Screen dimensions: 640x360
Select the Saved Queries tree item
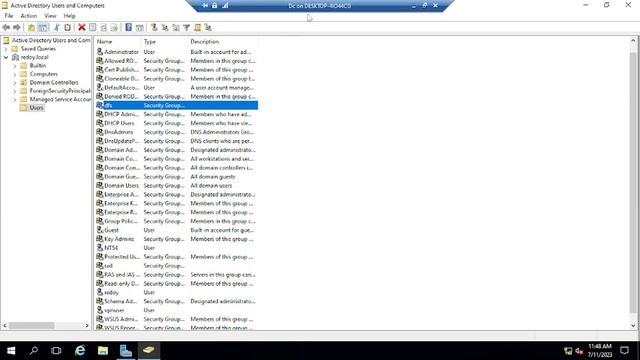pos(38,49)
